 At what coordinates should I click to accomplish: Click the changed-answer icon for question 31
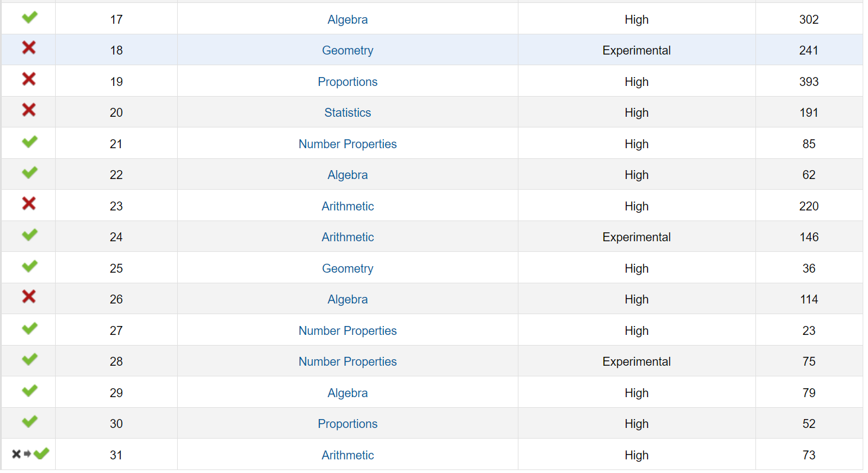30,454
